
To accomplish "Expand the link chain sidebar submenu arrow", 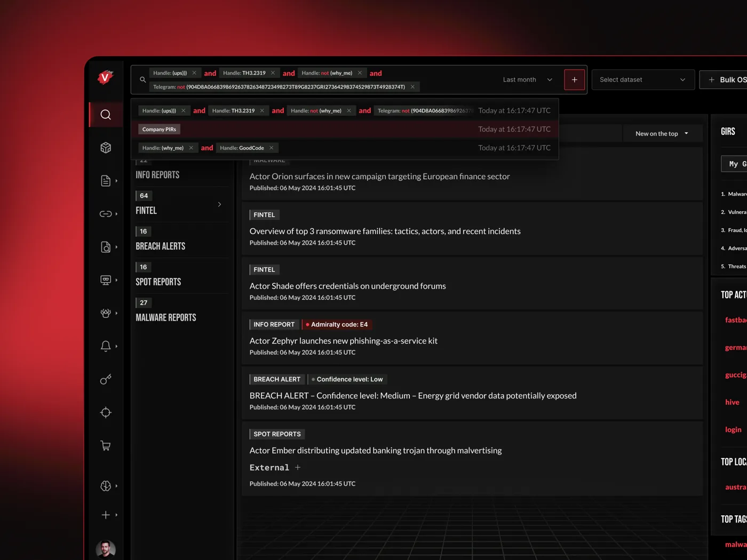I will coord(116,214).
